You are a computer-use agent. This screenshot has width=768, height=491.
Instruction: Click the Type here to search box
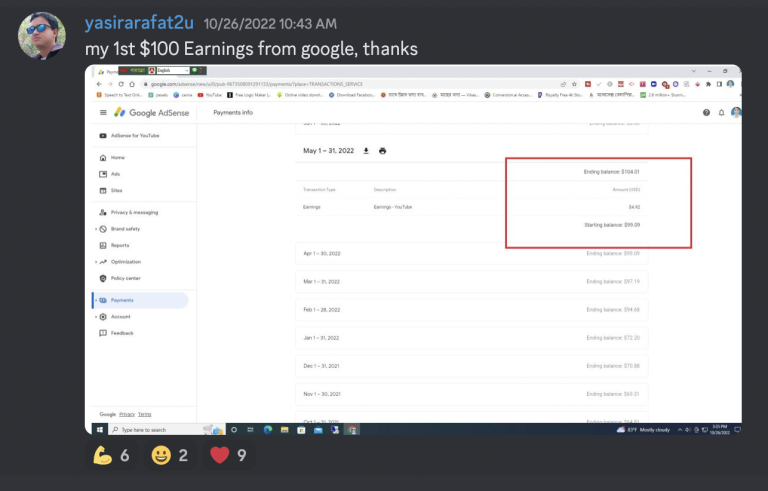[x=167, y=430]
